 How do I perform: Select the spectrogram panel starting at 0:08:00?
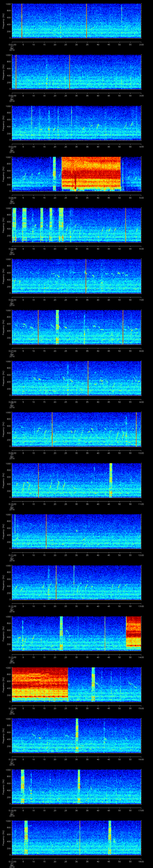77,378
